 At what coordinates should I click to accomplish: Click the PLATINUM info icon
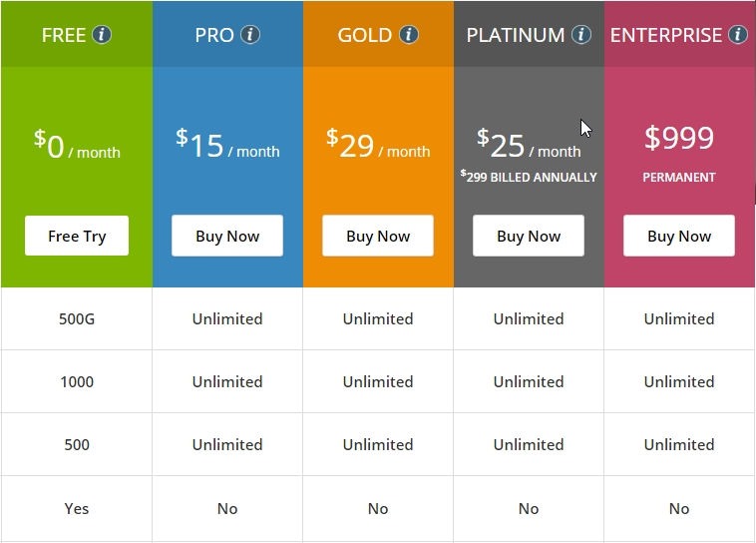pyautogui.click(x=581, y=35)
